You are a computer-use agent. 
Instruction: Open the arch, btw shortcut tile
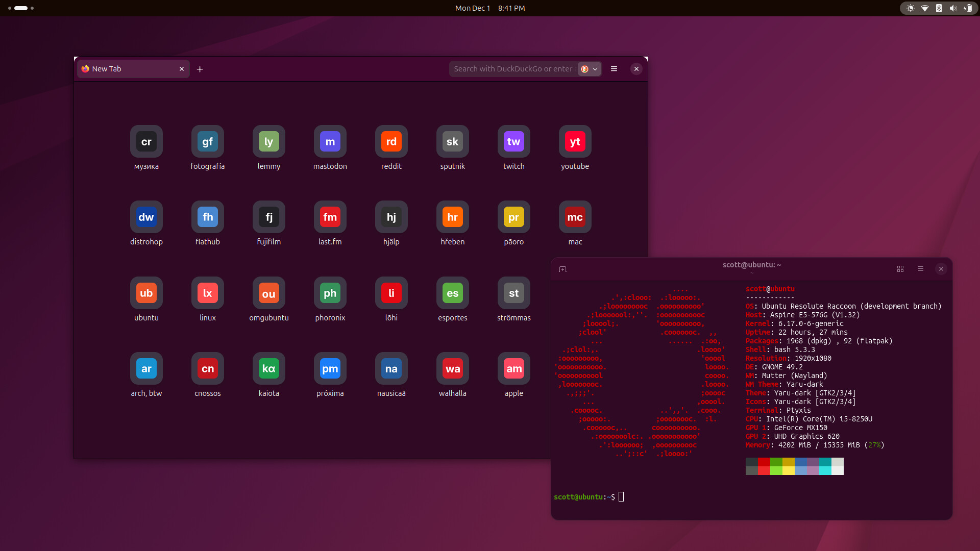146,369
